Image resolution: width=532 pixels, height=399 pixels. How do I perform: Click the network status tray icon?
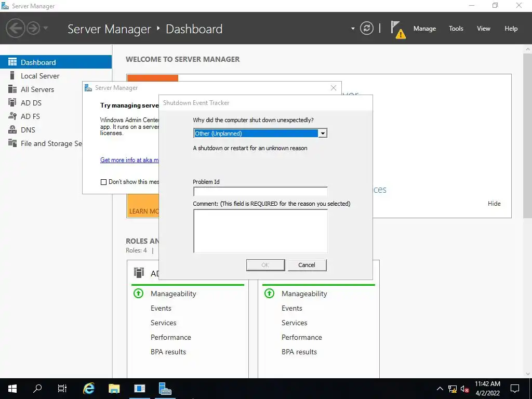(x=453, y=389)
